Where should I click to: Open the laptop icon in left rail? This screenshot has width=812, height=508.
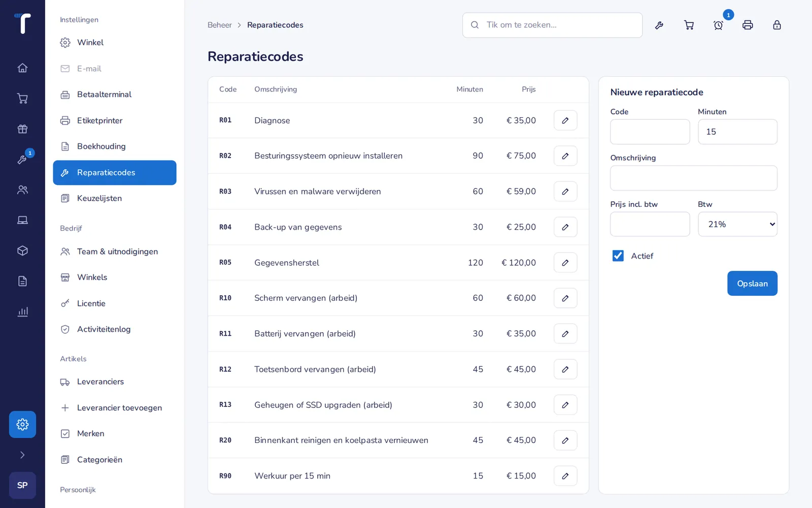[22, 220]
